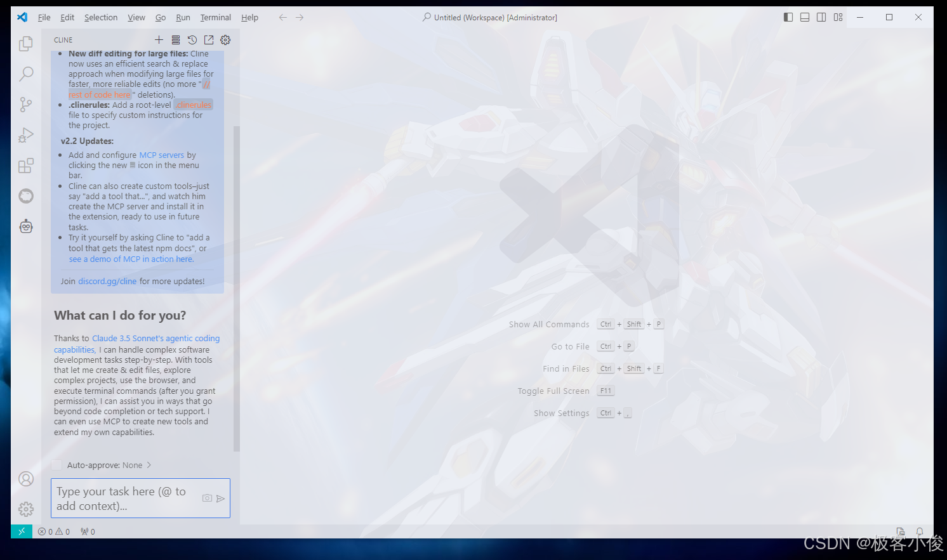This screenshot has width=947, height=560.
Task: Toggle the bottom panel visibility
Action: [804, 17]
